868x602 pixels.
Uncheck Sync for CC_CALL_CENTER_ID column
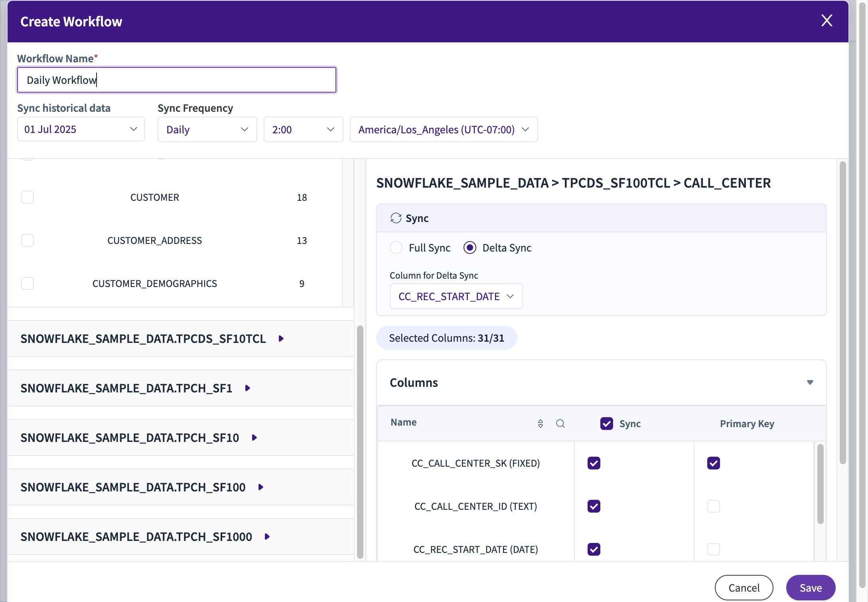tap(594, 506)
